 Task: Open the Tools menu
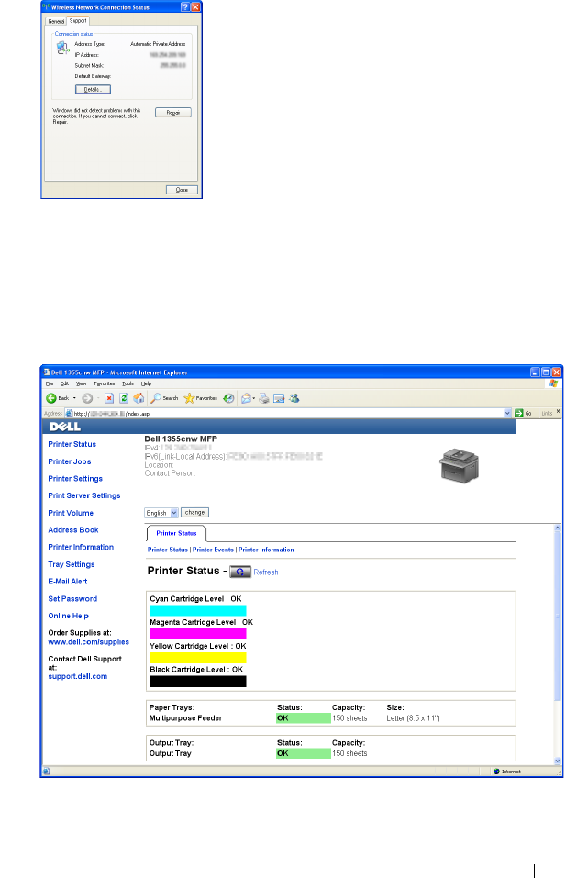click(128, 383)
